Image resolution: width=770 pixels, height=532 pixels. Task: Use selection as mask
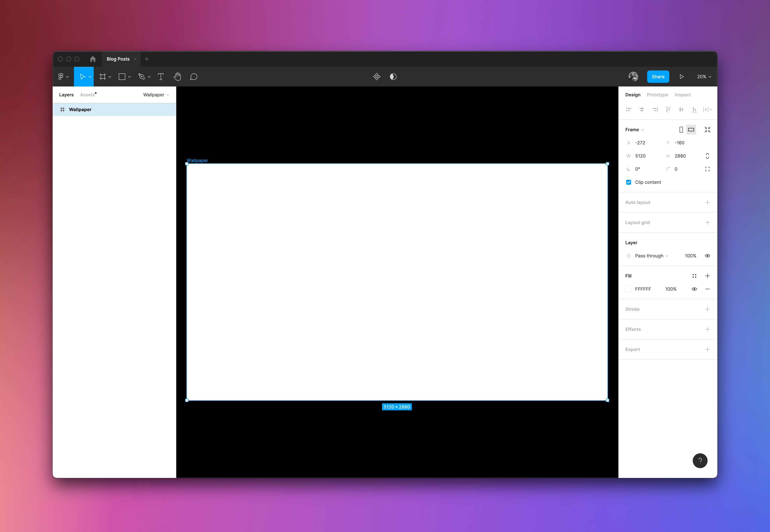pyautogui.click(x=393, y=77)
